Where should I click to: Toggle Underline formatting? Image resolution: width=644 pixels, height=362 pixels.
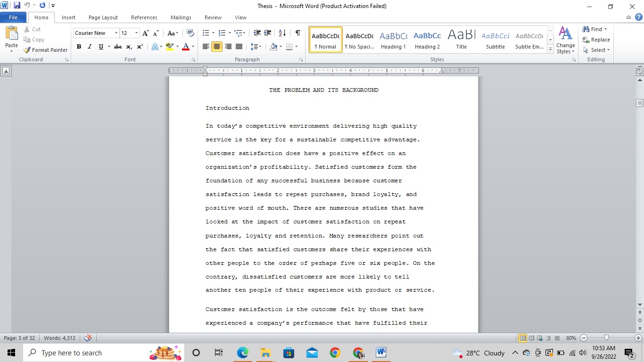tap(100, 47)
